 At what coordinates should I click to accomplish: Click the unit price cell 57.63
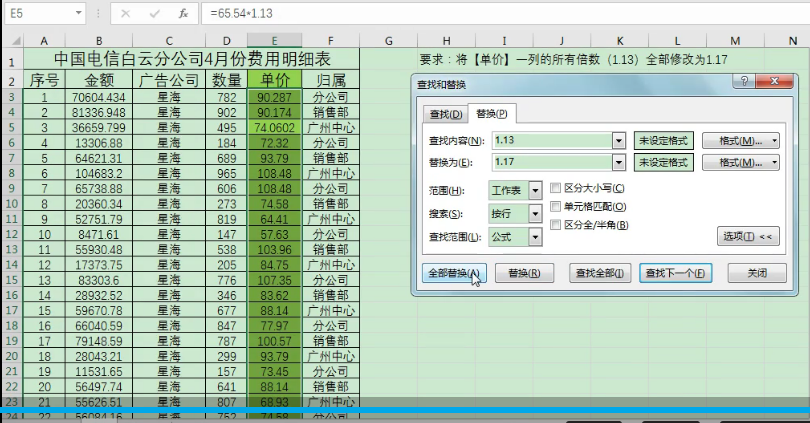274,234
